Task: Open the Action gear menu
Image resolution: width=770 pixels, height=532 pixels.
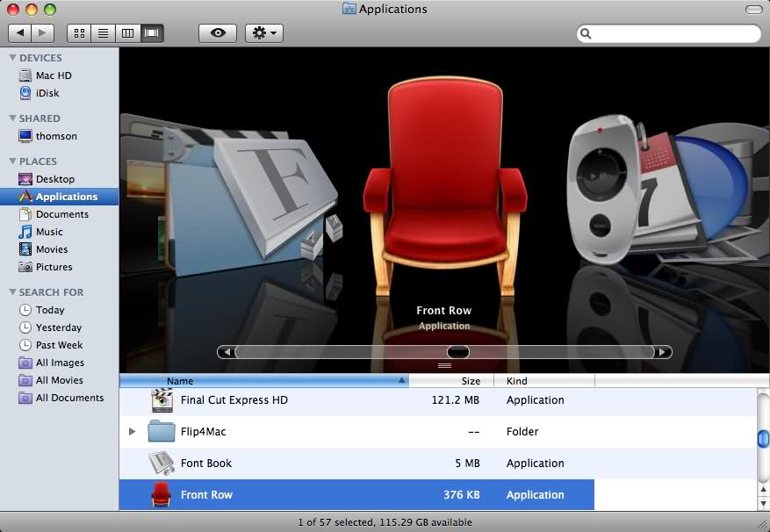Action: point(264,32)
